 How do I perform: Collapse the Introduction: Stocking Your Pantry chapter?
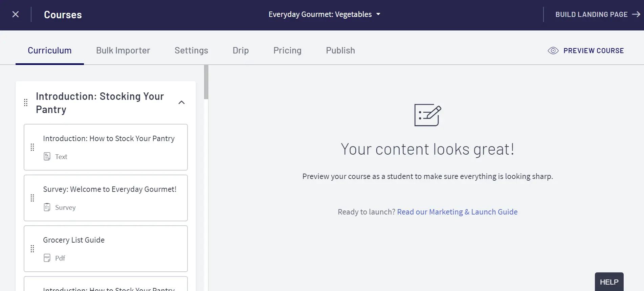tap(181, 103)
